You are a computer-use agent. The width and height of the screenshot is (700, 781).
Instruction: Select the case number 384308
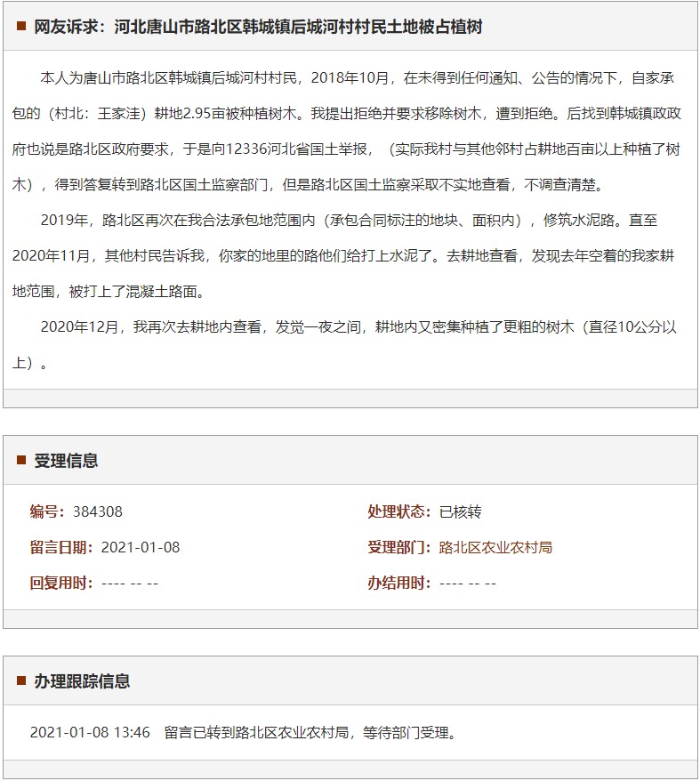[98, 511]
